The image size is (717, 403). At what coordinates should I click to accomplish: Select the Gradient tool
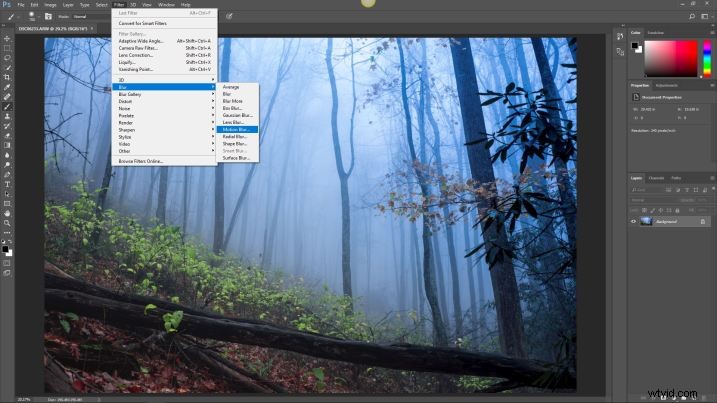coord(7,145)
